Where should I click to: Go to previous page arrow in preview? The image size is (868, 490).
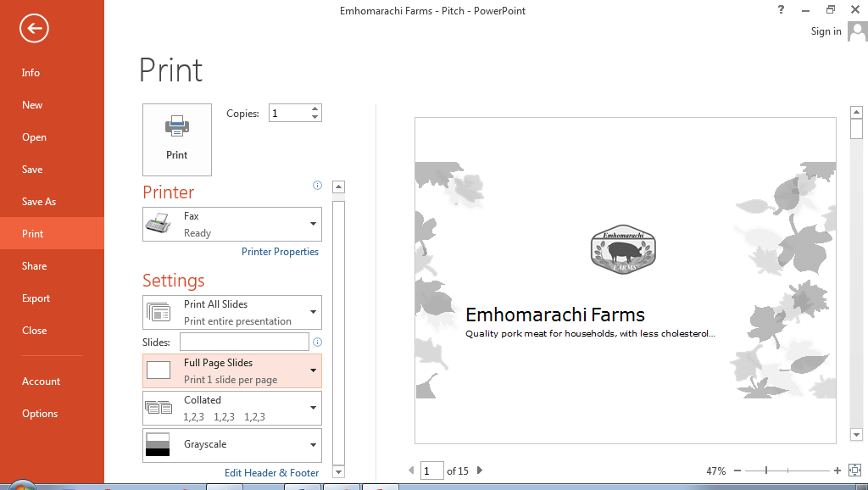(411, 470)
